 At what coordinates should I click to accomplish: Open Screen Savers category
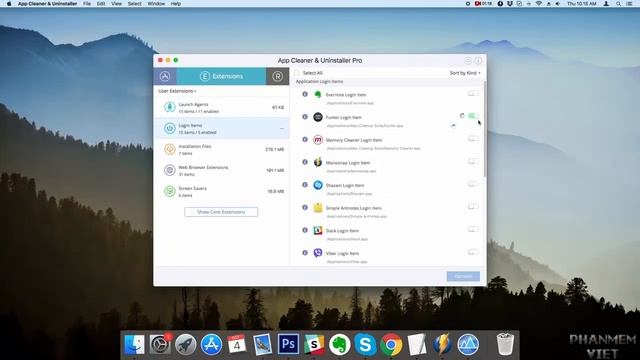(221, 191)
